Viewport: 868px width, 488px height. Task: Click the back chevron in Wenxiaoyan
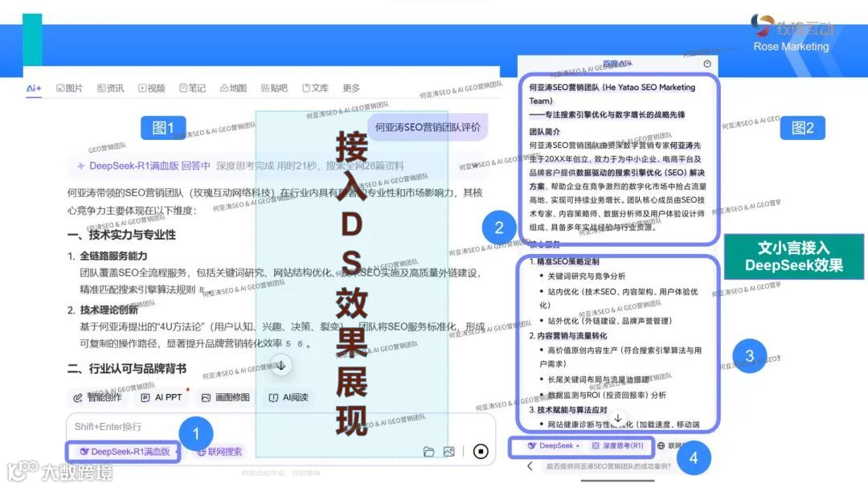[x=530, y=466]
